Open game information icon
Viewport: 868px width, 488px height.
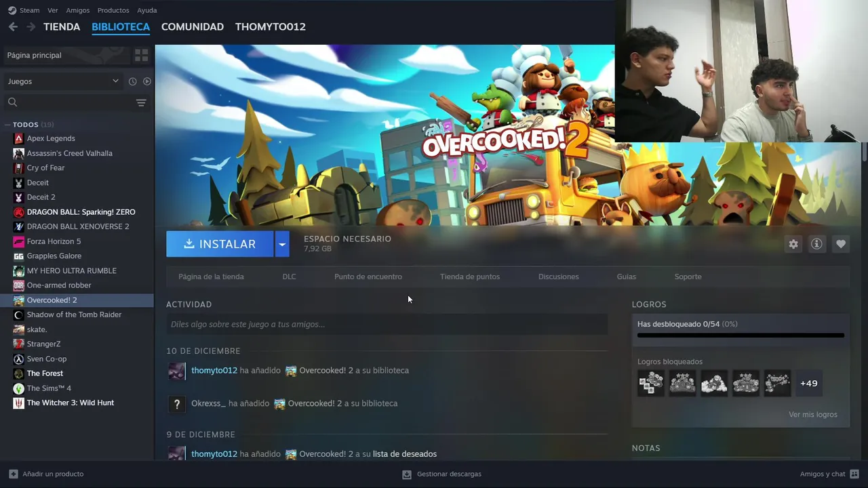point(816,244)
